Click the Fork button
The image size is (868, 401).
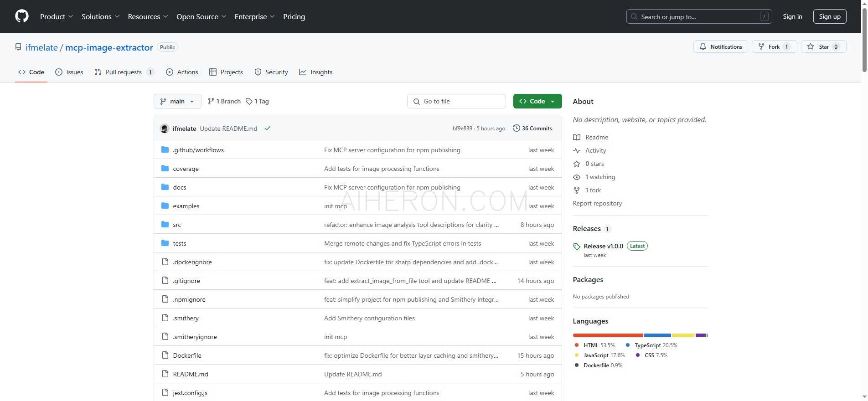(x=774, y=46)
